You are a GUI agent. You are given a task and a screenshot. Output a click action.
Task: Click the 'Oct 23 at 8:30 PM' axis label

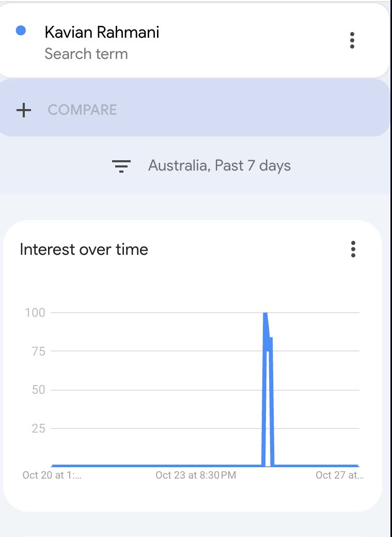pyautogui.click(x=196, y=475)
